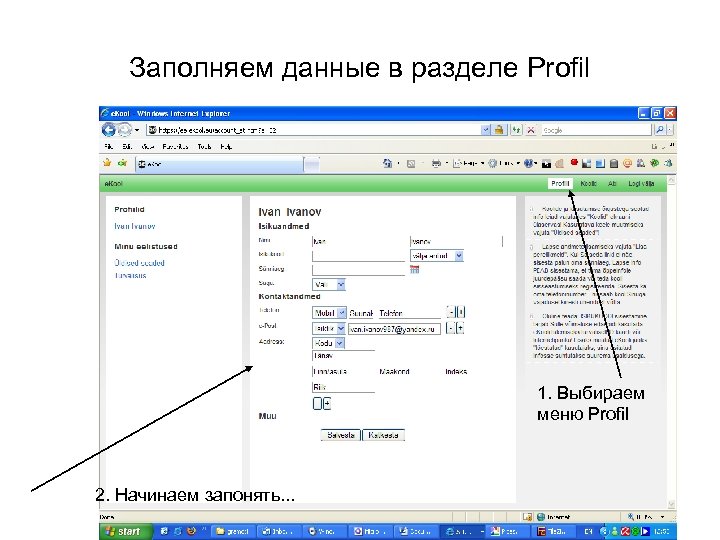Click the Print toolbar icon
The image size is (720, 540).
436,163
